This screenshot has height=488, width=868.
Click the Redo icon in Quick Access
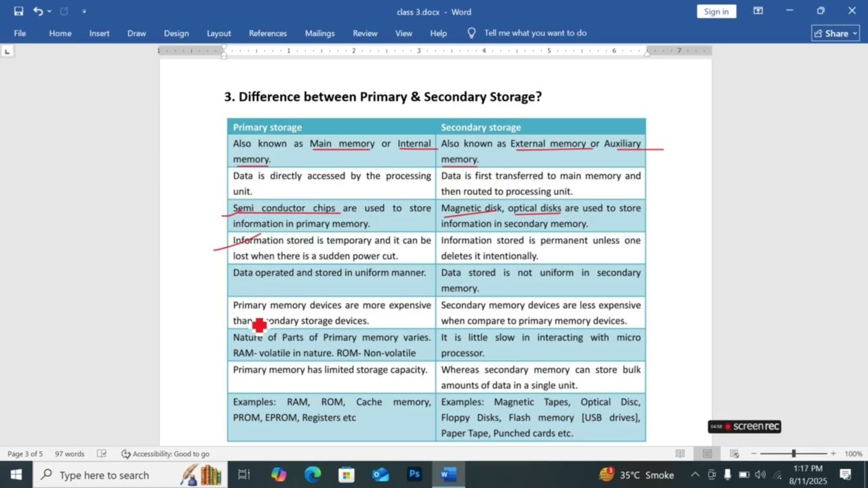pyautogui.click(x=64, y=12)
